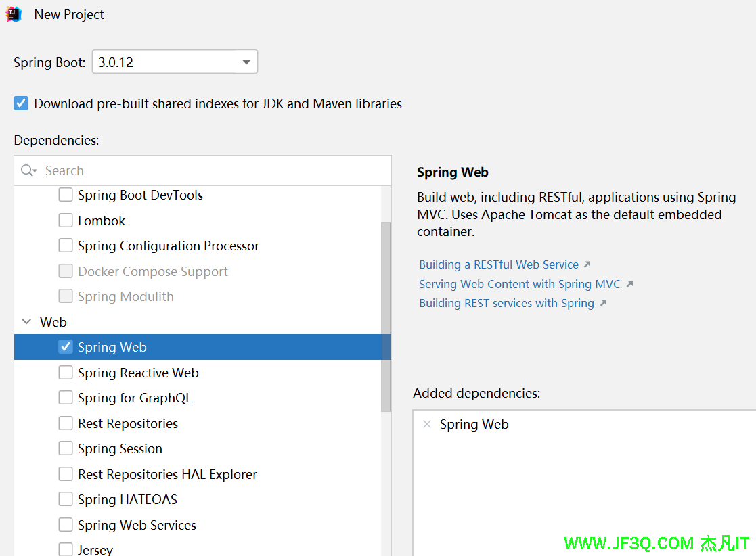Open Building a RESTful Web Service guide
The height and width of the screenshot is (556, 756).
498,264
